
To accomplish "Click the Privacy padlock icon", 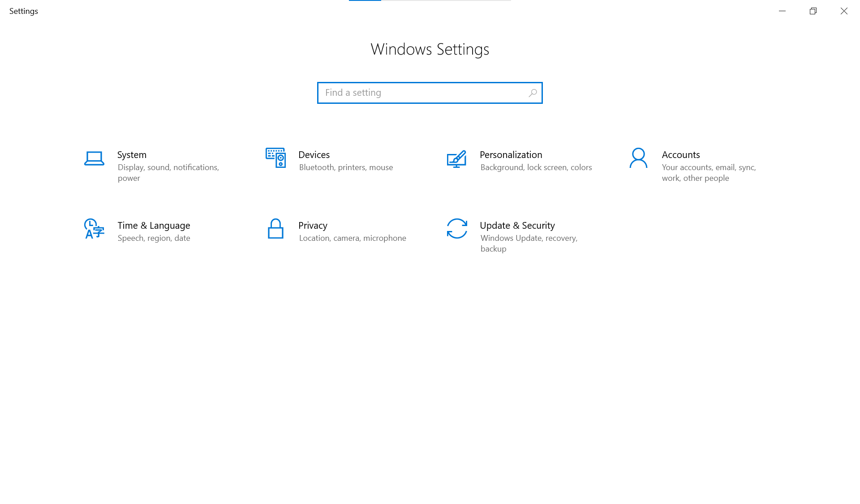I will point(275,229).
